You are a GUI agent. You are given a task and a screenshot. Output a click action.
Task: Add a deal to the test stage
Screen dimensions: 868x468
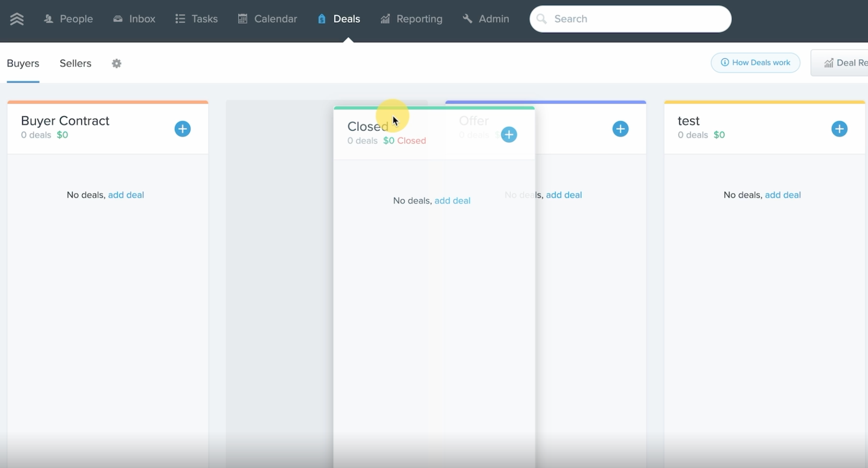[839, 129]
